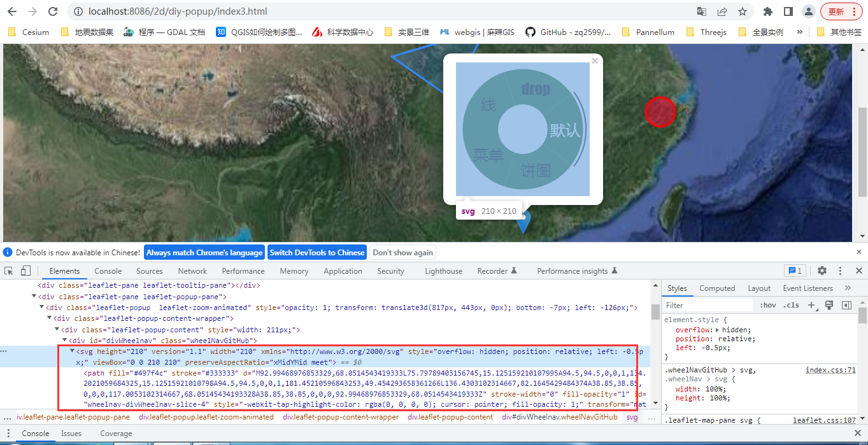Click the svg breadcrumb item
868x445 pixels.
coord(632,417)
